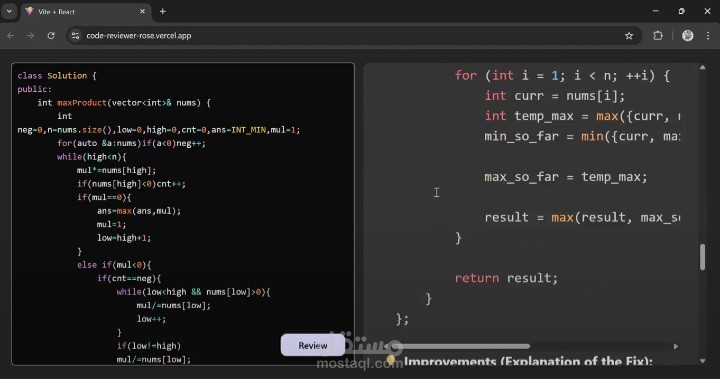Open Chrome three-dot menu
The height and width of the screenshot is (379, 720).
[x=708, y=35]
